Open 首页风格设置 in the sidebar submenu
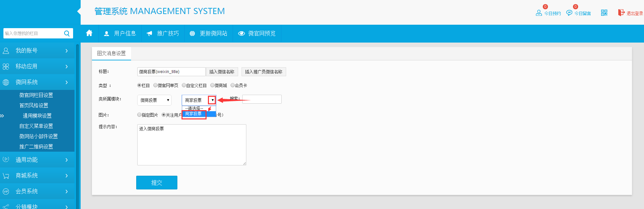The image size is (644, 209). pyautogui.click(x=34, y=105)
